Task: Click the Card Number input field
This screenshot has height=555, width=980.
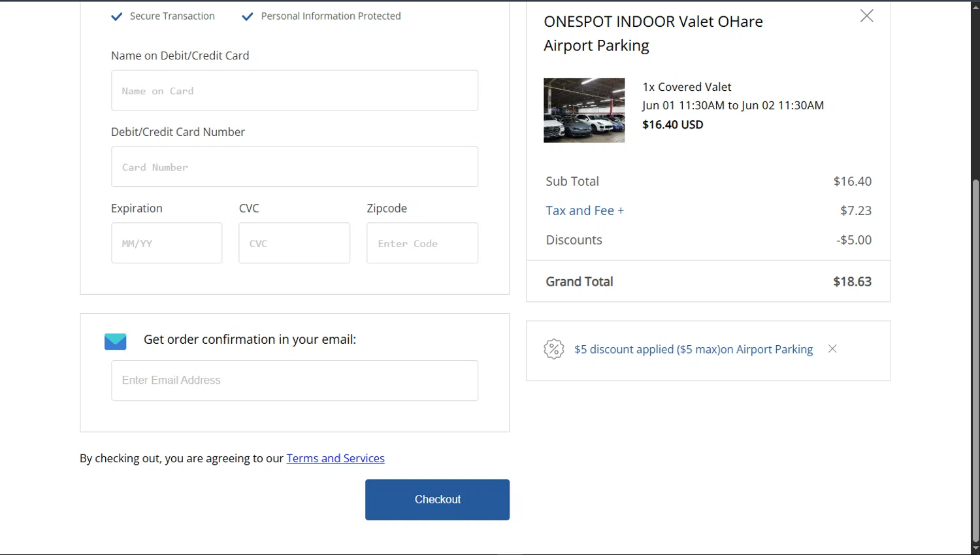Action: click(294, 167)
